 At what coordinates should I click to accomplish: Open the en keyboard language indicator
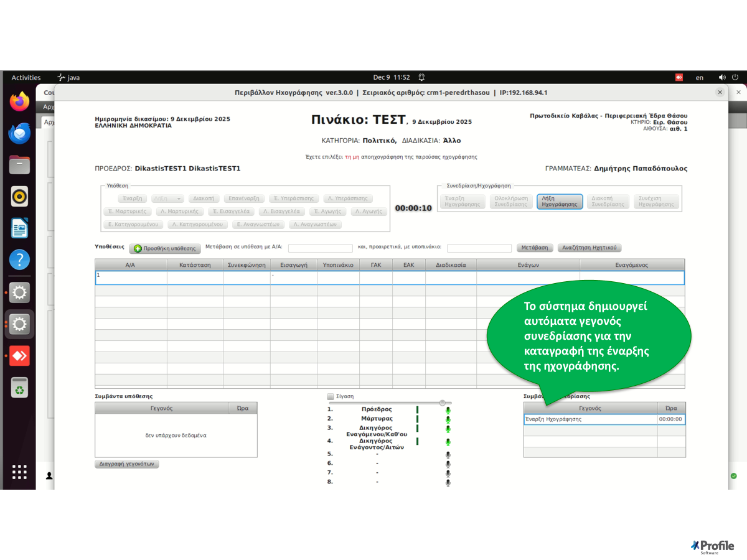(700, 78)
